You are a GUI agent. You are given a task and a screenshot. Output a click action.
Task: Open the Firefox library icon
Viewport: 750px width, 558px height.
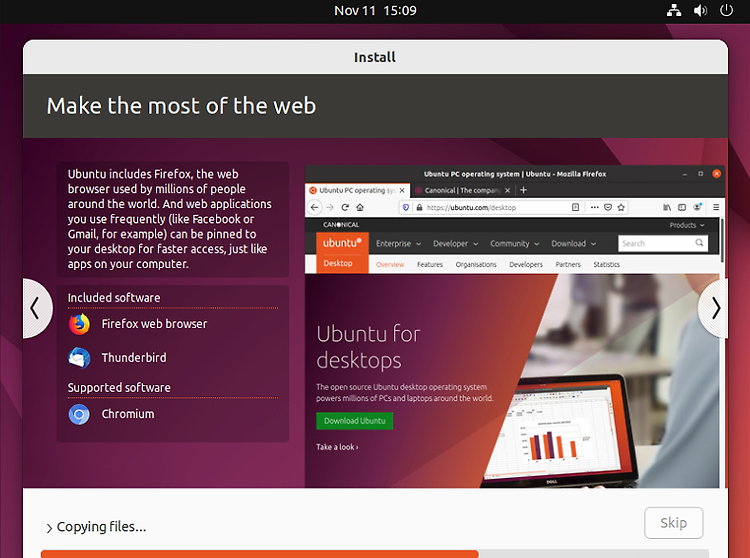(667, 208)
